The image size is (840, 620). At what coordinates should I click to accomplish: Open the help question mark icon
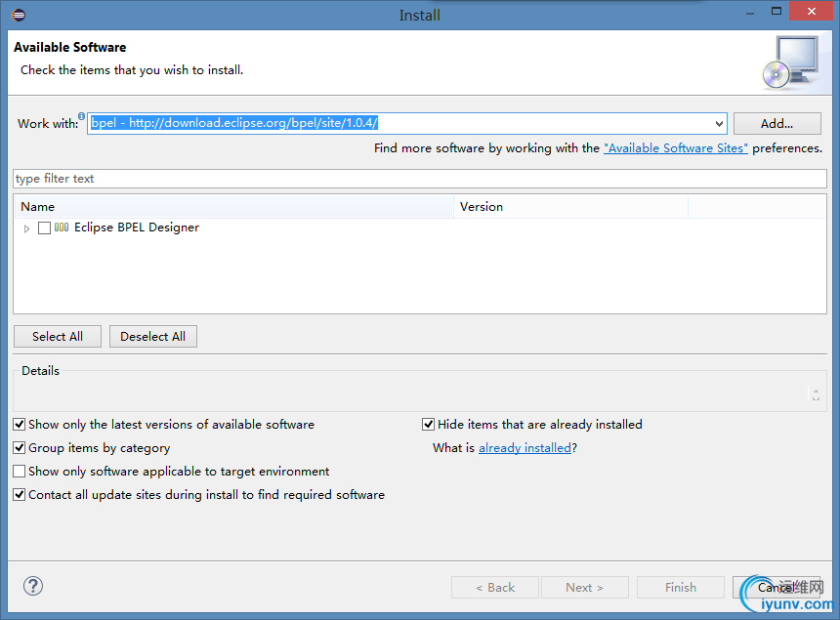tap(33, 586)
